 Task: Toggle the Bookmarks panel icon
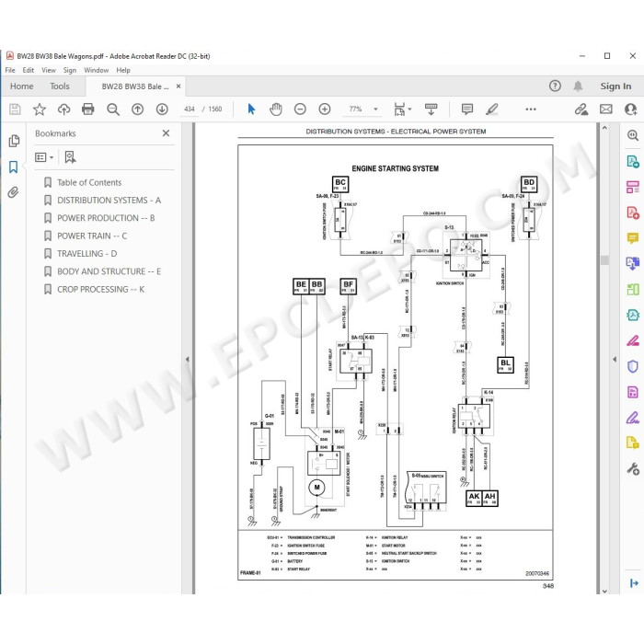click(14, 167)
